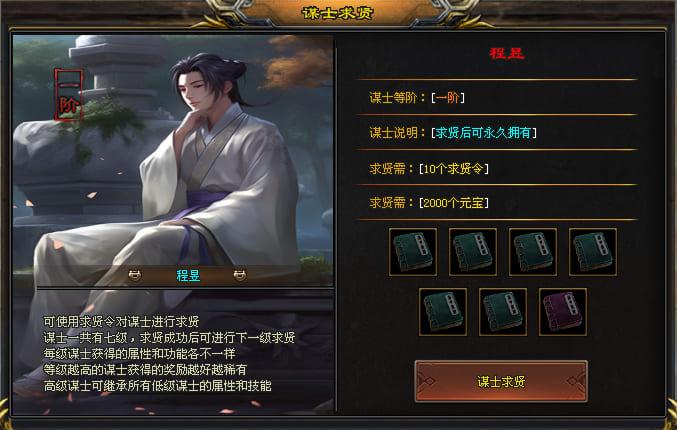Click the 求贤后可永久拥有 description text
Image resolution: width=677 pixels, height=430 pixels.
point(483,133)
